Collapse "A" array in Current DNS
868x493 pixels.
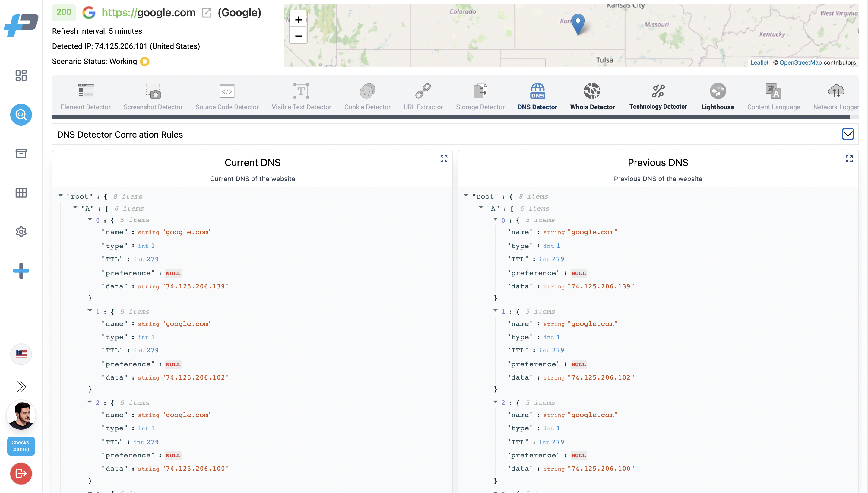click(x=75, y=207)
